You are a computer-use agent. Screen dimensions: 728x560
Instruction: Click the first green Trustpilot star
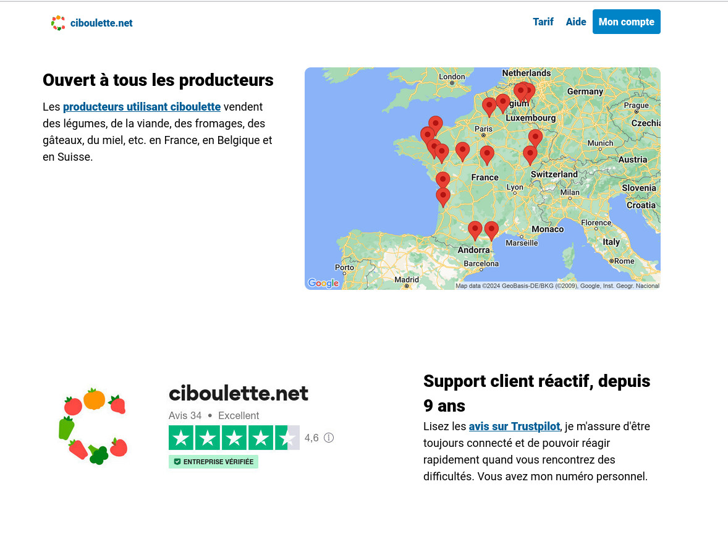(181, 438)
